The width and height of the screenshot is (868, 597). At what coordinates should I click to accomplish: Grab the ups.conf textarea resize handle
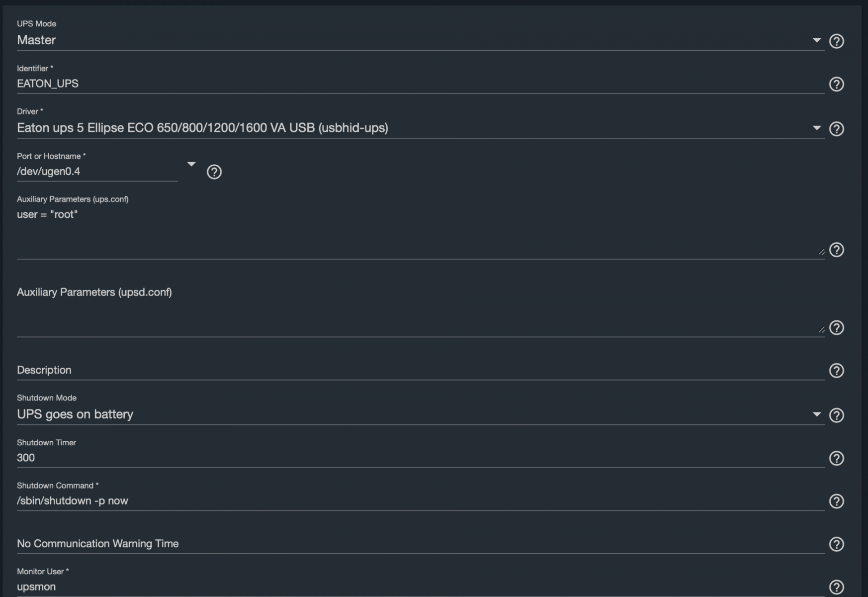821,252
